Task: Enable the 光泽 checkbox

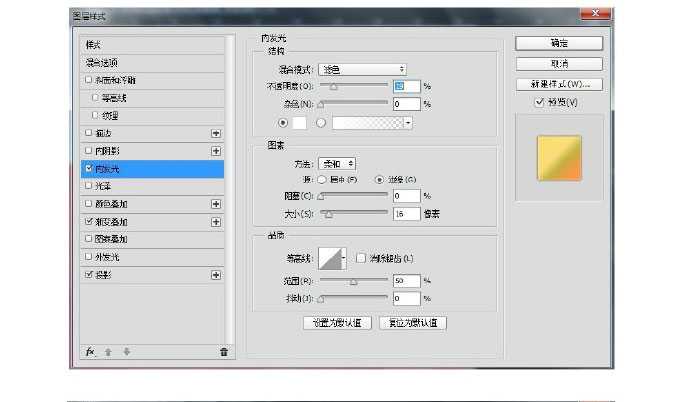Action: (88, 186)
